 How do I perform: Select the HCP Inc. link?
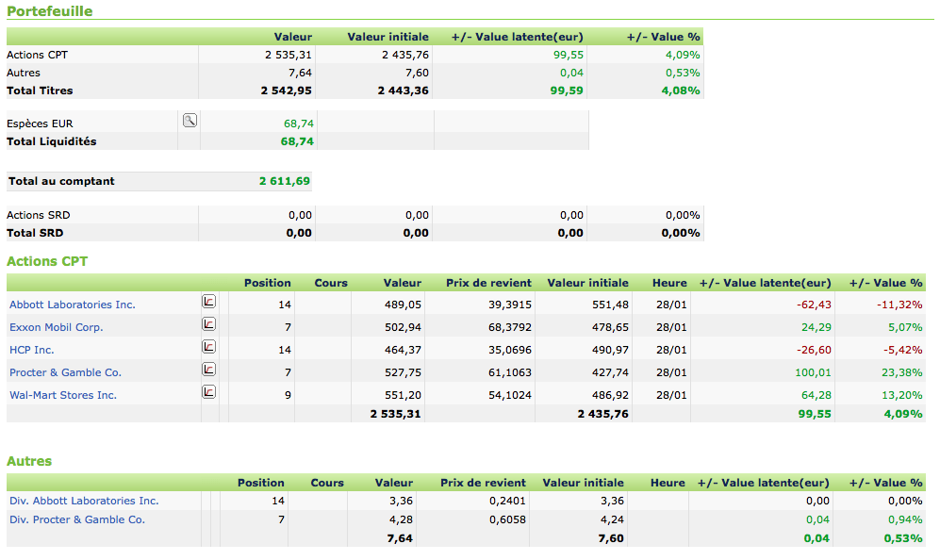[x=32, y=350]
